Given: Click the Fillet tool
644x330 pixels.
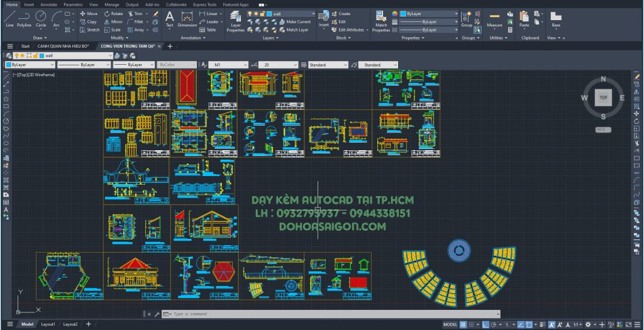Looking at the screenshot, I should pos(135,22).
